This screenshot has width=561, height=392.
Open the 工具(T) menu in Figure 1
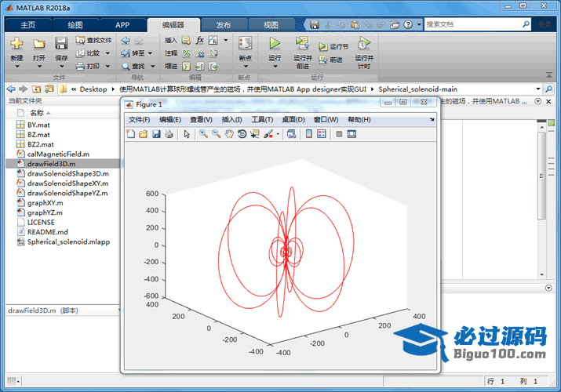[x=261, y=119]
